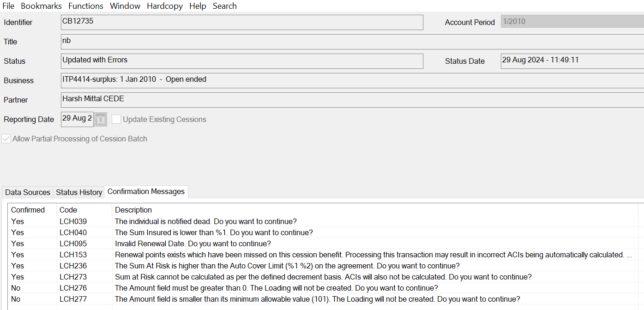This screenshot has height=310, width=644.
Task: Sort the table by Confirmed column header
Action: point(28,210)
